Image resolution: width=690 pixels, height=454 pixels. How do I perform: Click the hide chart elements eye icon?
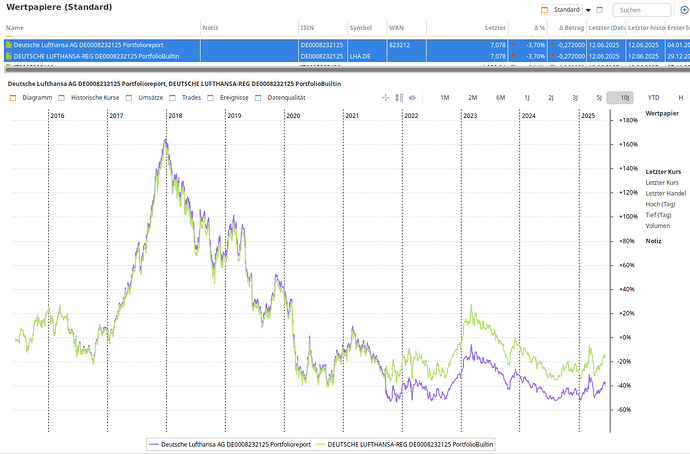pyautogui.click(x=412, y=98)
